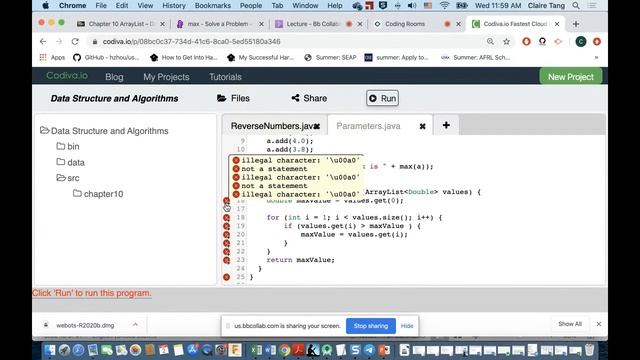Collapse the src folder
The width and height of the screenshot is (640, 360).
pyautogui.click(x=61, y=178)
